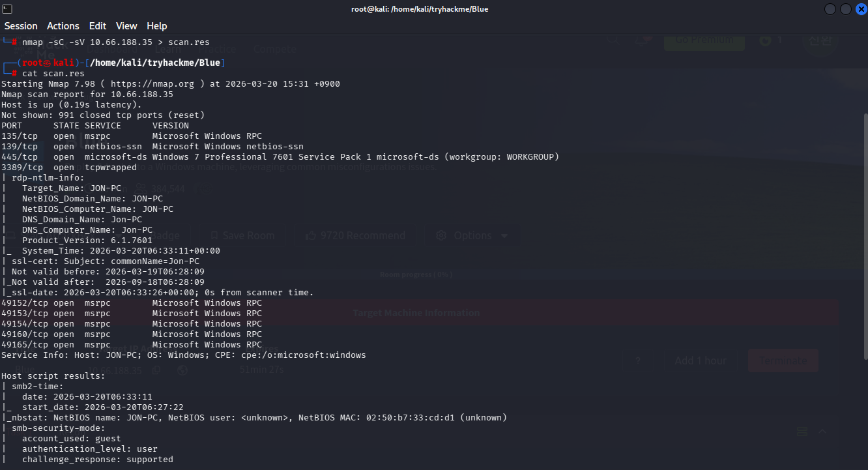Click the 'Service Info: Host: JON-PC' line
The height and width of the screenshot is (470, 868).
(184, 355)
